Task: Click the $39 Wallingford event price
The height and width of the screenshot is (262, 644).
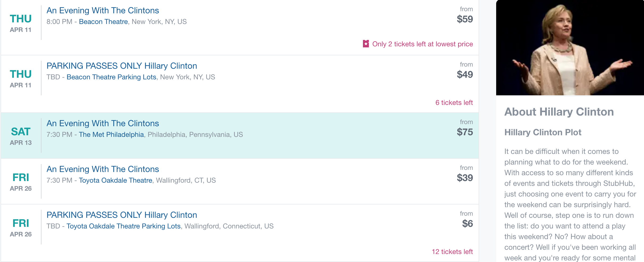Action: (x=465, y=178)
